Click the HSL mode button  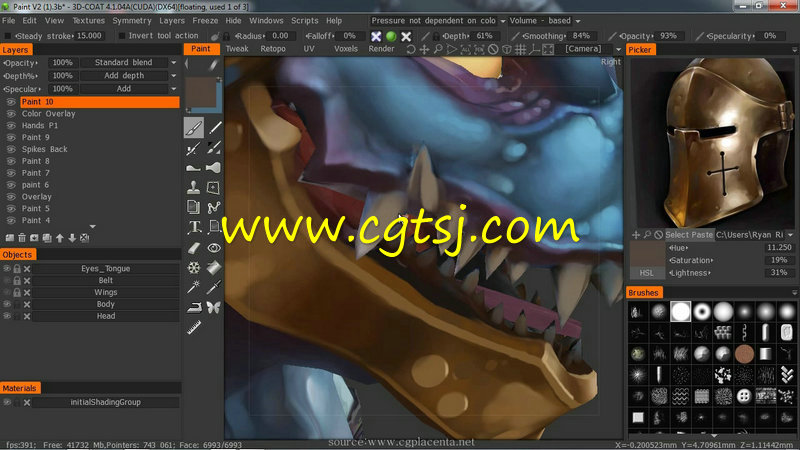[646, 273]
